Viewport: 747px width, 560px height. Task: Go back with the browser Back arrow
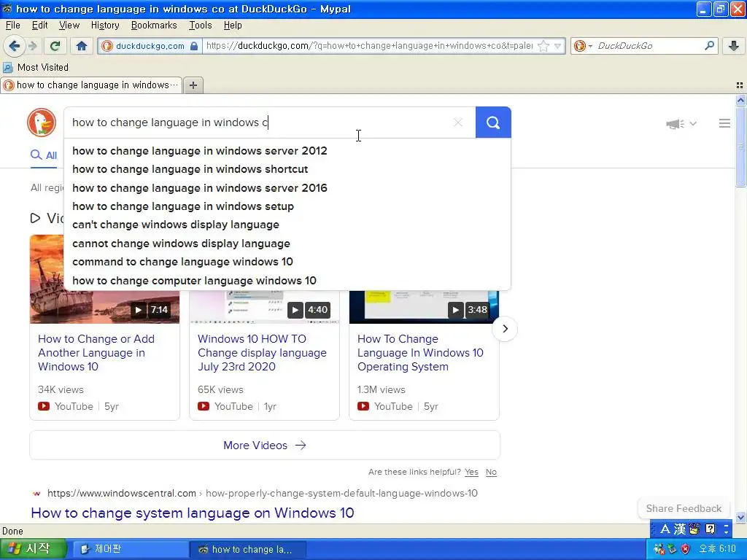[14, 46]
